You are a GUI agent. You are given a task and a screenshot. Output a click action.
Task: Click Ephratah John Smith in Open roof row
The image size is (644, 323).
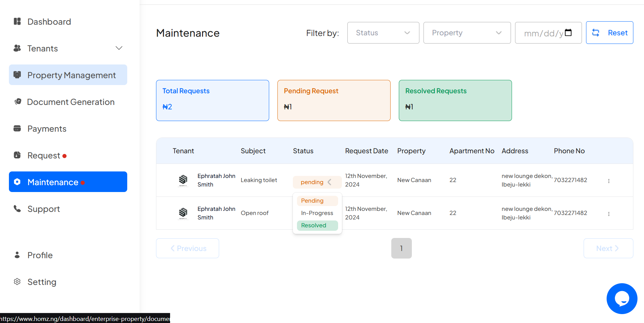tap(216, 213)
